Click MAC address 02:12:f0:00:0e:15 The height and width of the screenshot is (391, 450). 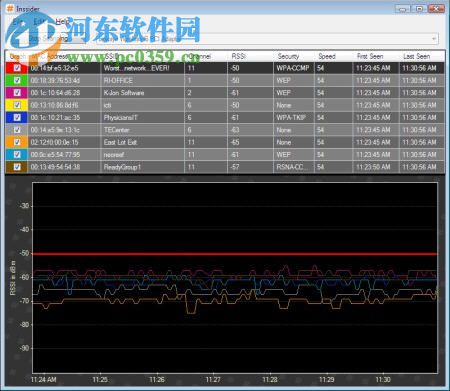[55, 142]
